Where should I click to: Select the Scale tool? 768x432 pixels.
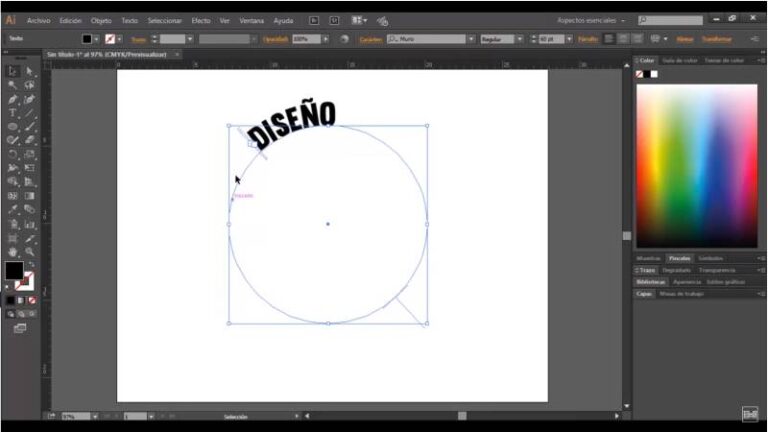(x=29, y=154)
